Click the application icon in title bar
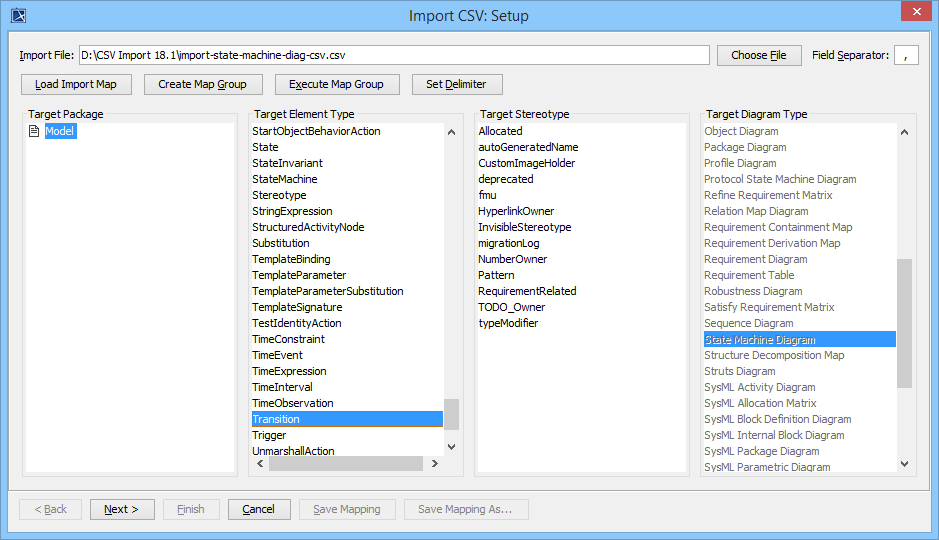 [x=17, y=15]
